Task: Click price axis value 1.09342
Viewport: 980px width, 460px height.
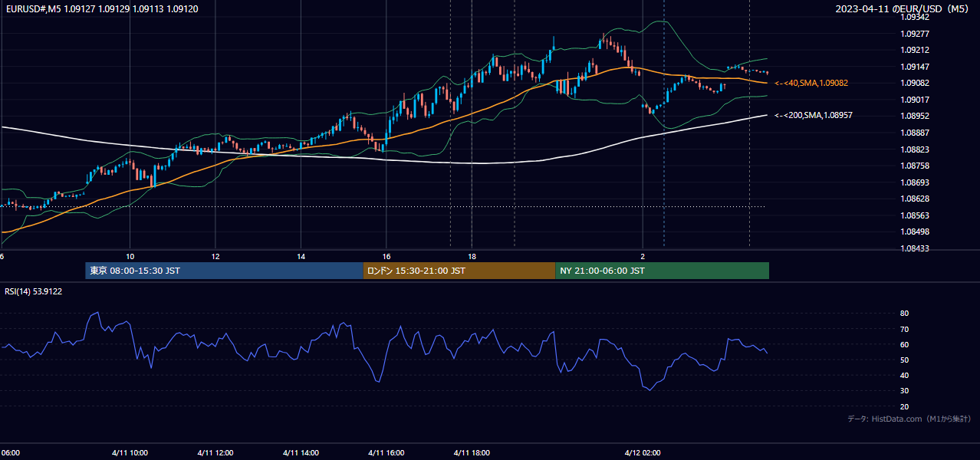Action: point(915,17)
